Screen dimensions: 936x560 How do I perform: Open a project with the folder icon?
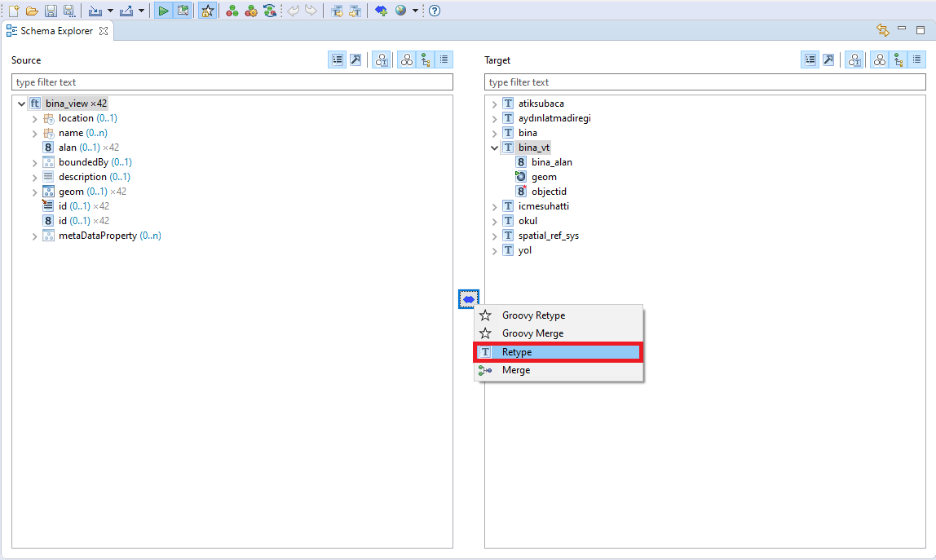pos(33,11)
